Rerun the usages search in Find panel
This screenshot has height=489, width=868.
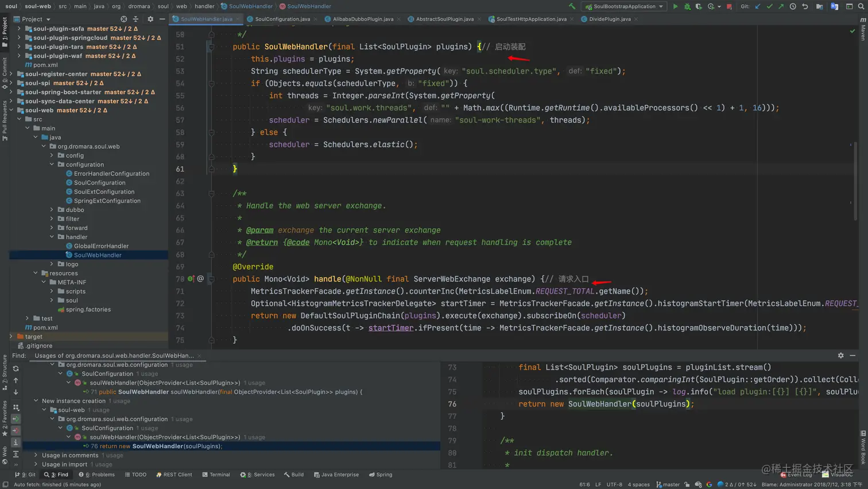[x=15, y=368]
